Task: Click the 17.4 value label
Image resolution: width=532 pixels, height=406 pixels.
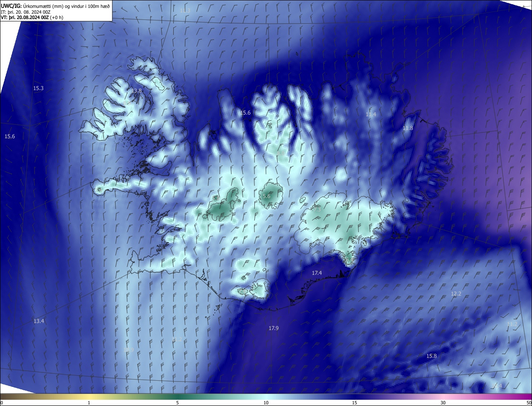Action: tap(317, 273)
